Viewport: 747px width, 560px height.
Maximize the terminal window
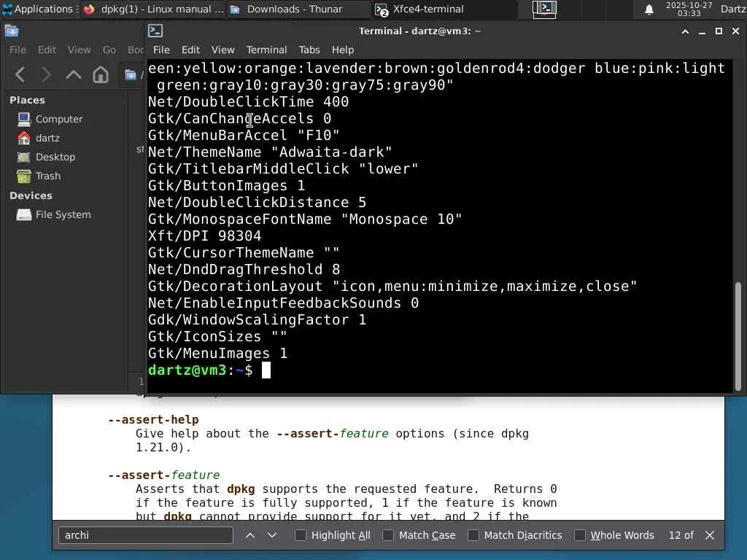point(719,31)
